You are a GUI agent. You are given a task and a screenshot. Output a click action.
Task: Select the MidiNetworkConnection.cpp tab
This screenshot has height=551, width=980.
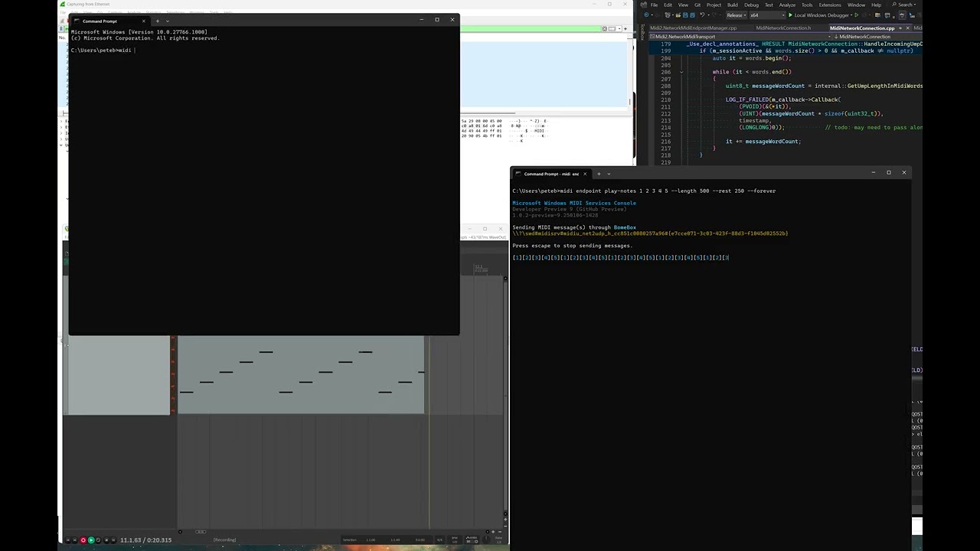[862, 28]
